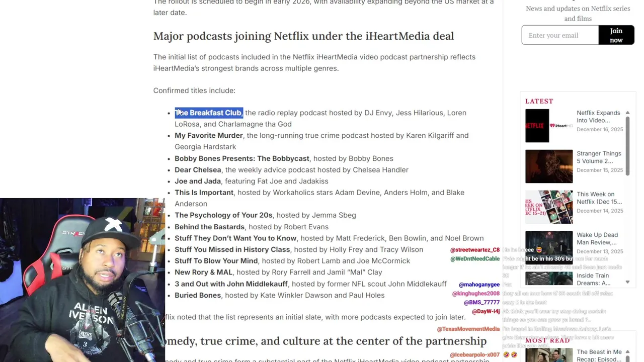644x362 pixels.
Task: Click Joe and Jada podcast title
Action: click(198, 181)
